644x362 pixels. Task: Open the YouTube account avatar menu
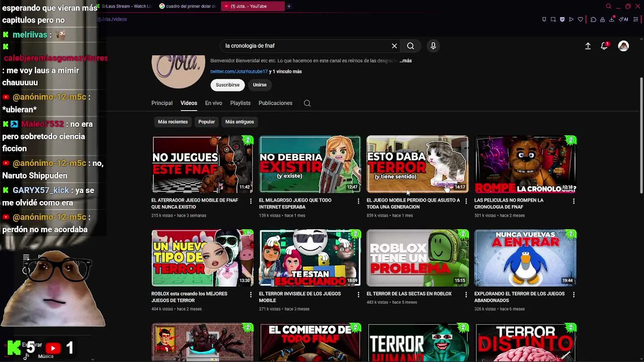click(623, 46)
